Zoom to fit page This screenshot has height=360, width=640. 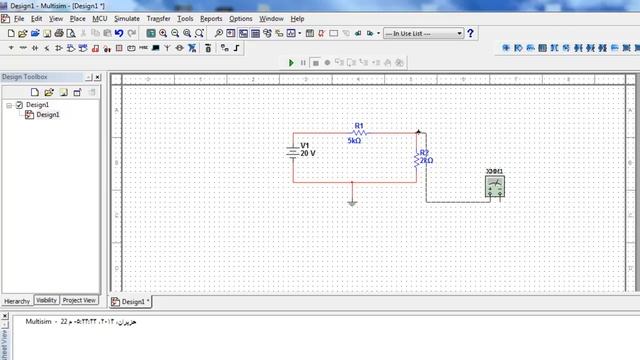coord(199,33)
